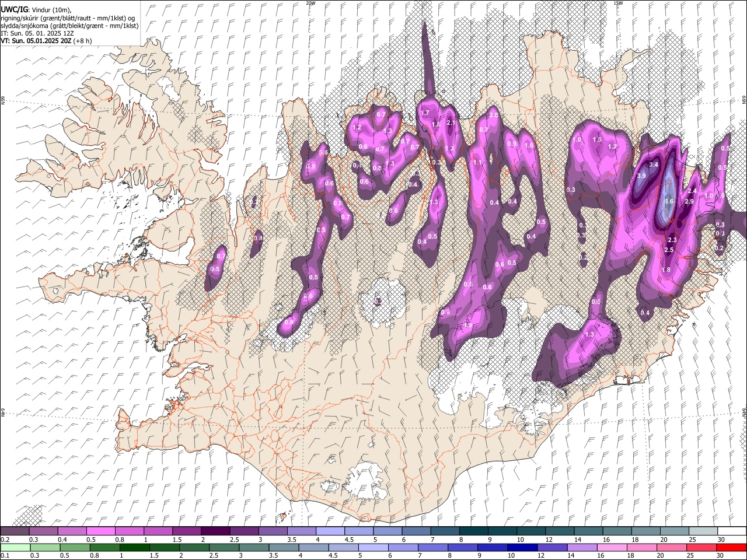Select upper legend lavender swatch between 4 and 4.5
Screen dimensions: 747x560
tap(330, 531)
